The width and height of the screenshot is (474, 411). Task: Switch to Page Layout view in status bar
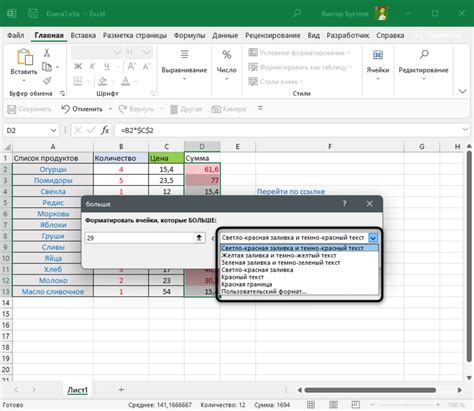tap(333, 405)
